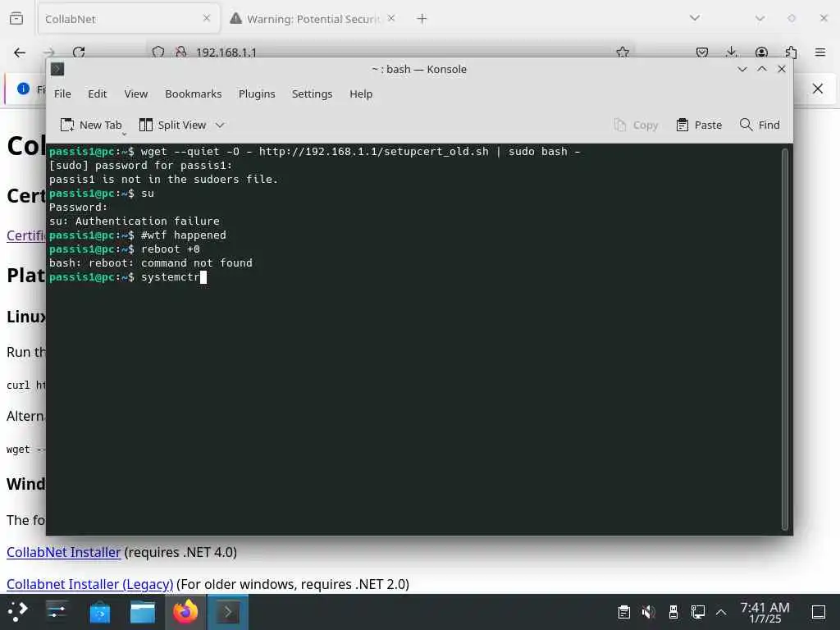
Task: Open Find in the Konsole toolbar
Action: point(760,125)
